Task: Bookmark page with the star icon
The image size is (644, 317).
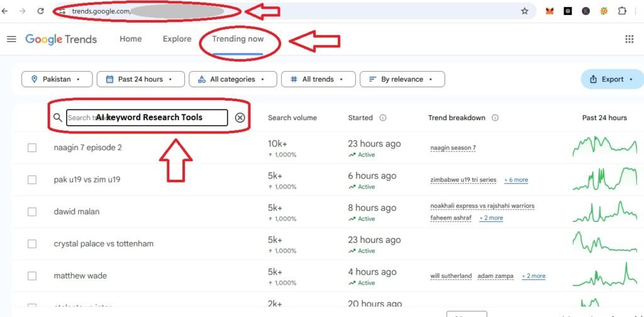Action: 525,11
